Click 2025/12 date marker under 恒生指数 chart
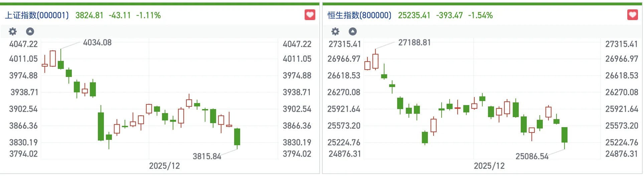 pos(489,166)
